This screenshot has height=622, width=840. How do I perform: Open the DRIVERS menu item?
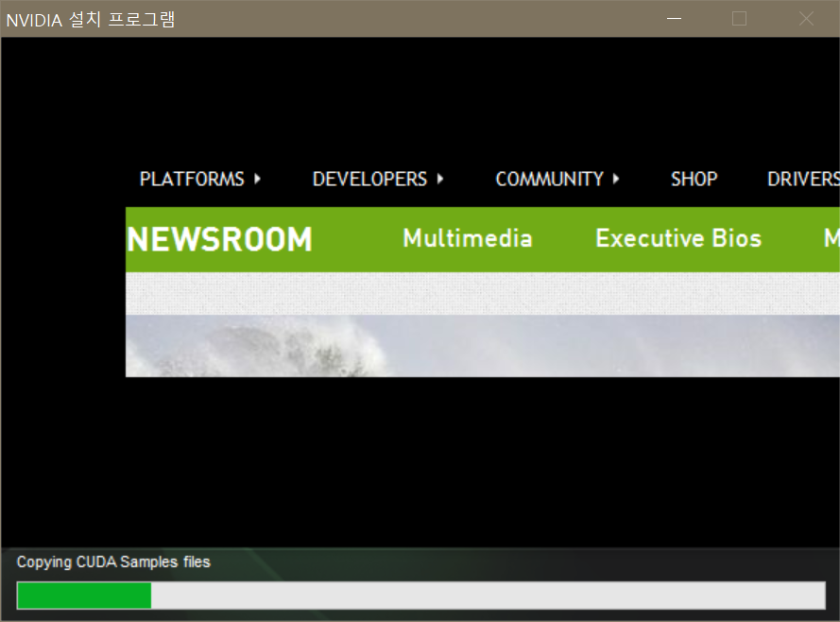pyautogui.click(x=803, y=179)
